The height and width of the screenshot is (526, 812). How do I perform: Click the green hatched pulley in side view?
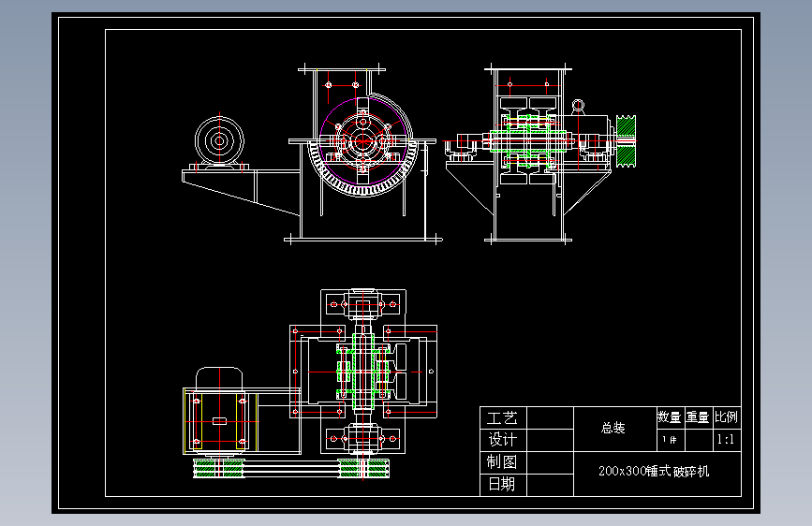[x=626, y=141]
